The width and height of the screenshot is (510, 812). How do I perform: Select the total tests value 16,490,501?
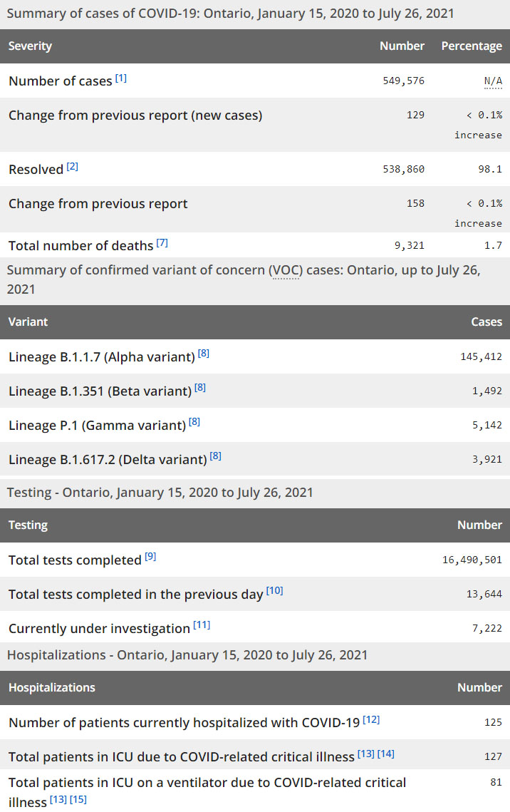(472, 560)
